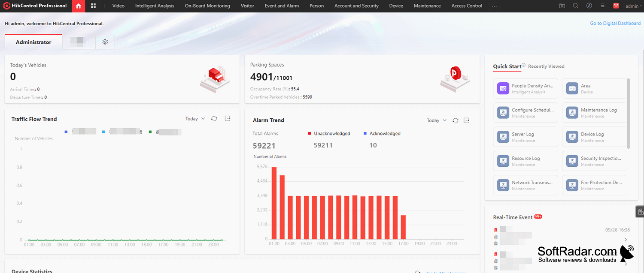Follow the Go to Digital Dashboard link
The image size is (644, 273).
click(x=615, y=24)
